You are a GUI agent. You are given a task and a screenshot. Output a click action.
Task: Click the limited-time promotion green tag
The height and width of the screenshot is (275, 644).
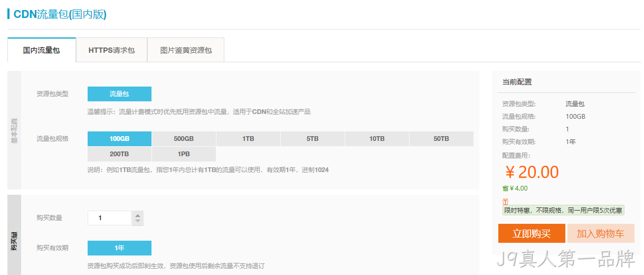563,210
